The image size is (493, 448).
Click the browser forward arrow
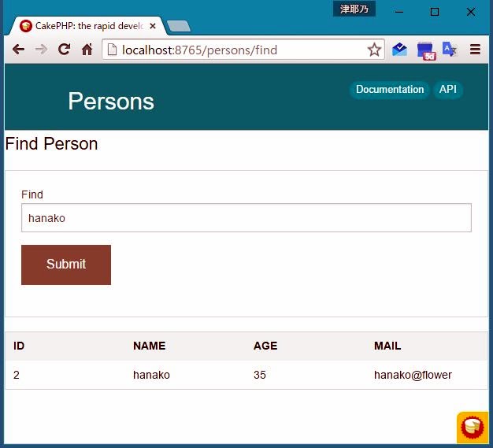click(41, 50)
